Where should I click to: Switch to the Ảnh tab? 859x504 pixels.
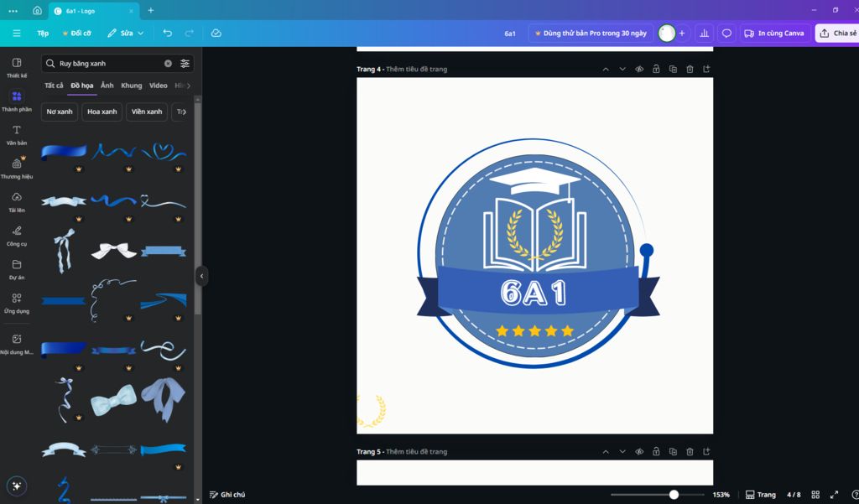pyautogui.click(x=107, y=86)
